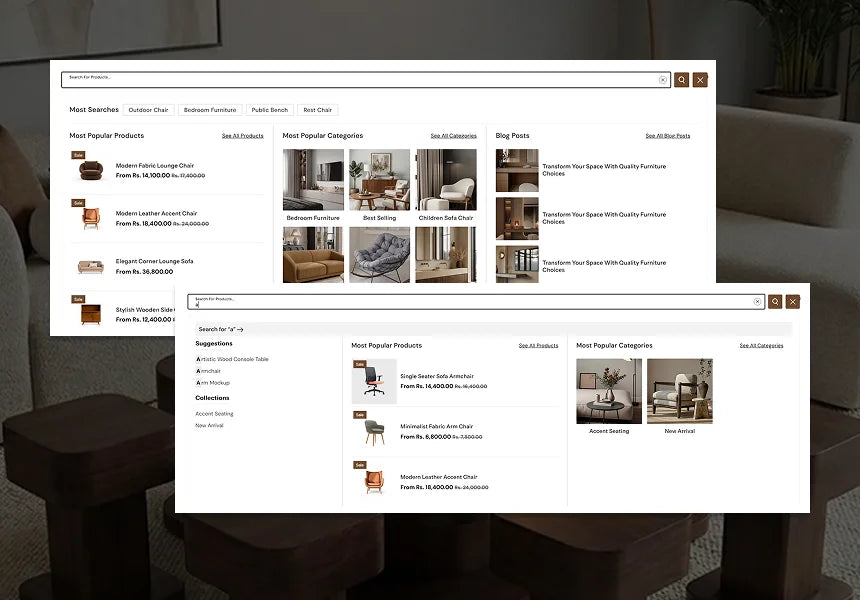Open Modern Leather Accent Chair thumbnail in top panel
The image size is (860, 600).
90,218
